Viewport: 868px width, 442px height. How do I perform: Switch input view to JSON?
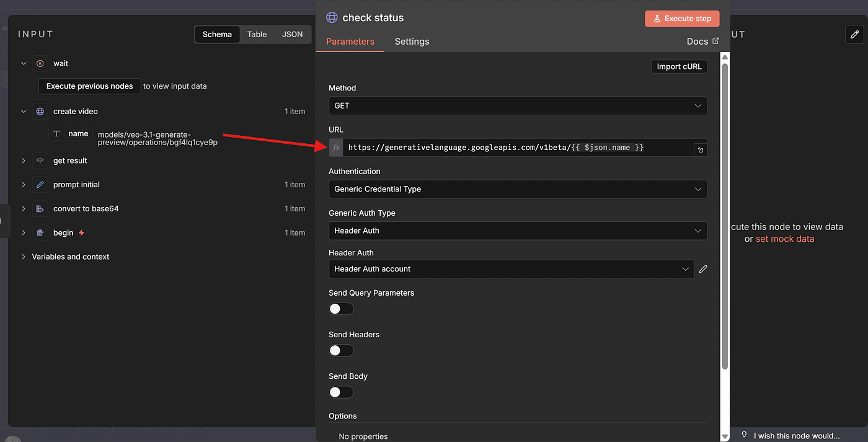(x=292, y=34)
